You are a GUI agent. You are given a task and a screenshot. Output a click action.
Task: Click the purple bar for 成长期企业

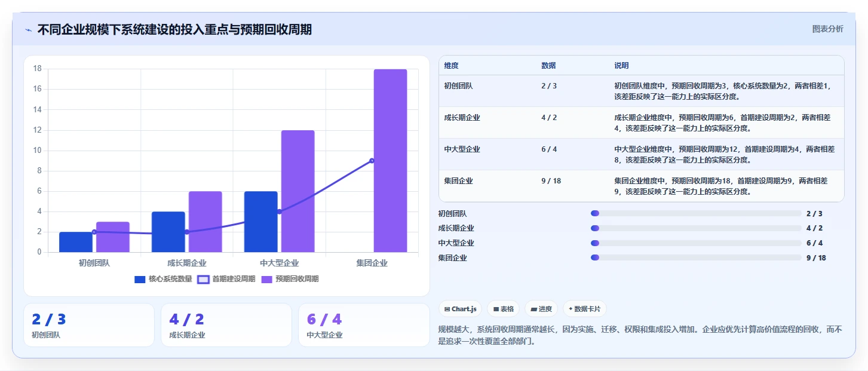tap(206, 222)
